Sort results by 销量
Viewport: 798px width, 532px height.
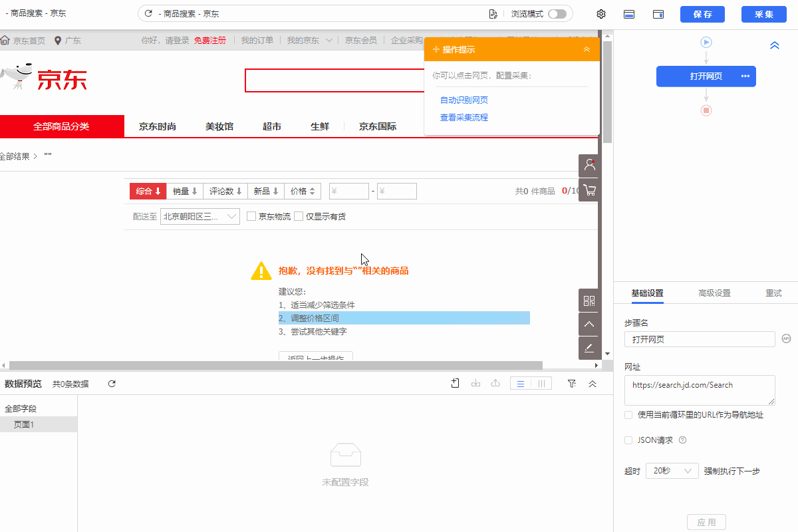click(184, 191)
